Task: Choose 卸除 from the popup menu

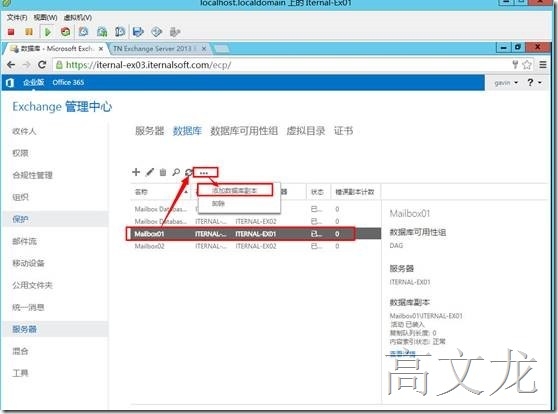Action: click(x=219, y=204)
